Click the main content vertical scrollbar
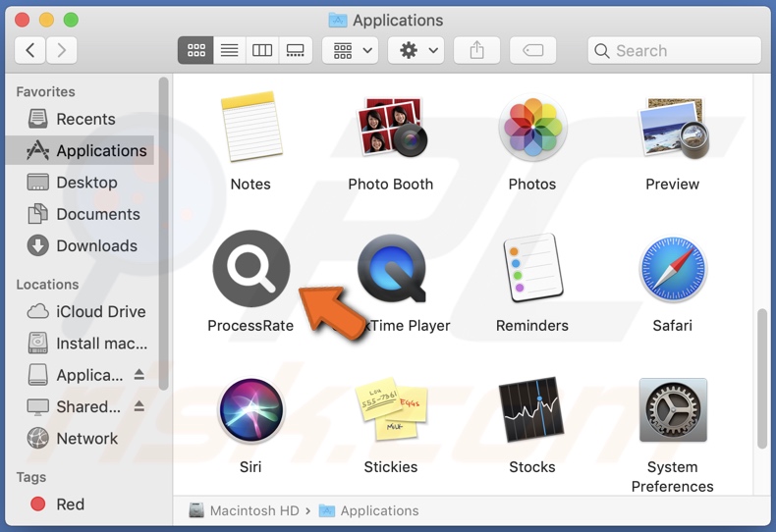Image resolution: width=776 pixels, height=532 pixels. pos(762,379)
